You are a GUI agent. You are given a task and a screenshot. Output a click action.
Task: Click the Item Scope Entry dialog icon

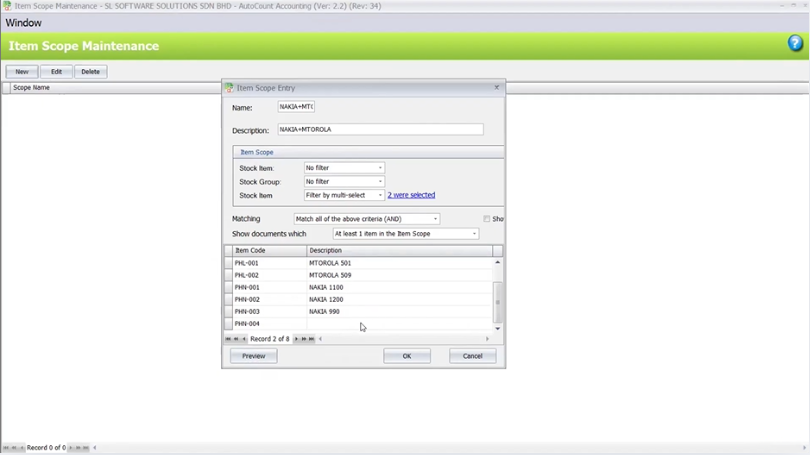pos(229,88)
